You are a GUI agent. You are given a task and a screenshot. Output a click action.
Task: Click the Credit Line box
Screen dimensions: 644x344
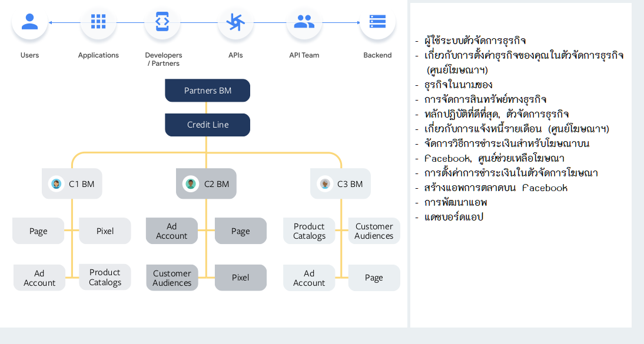(207, 125)
